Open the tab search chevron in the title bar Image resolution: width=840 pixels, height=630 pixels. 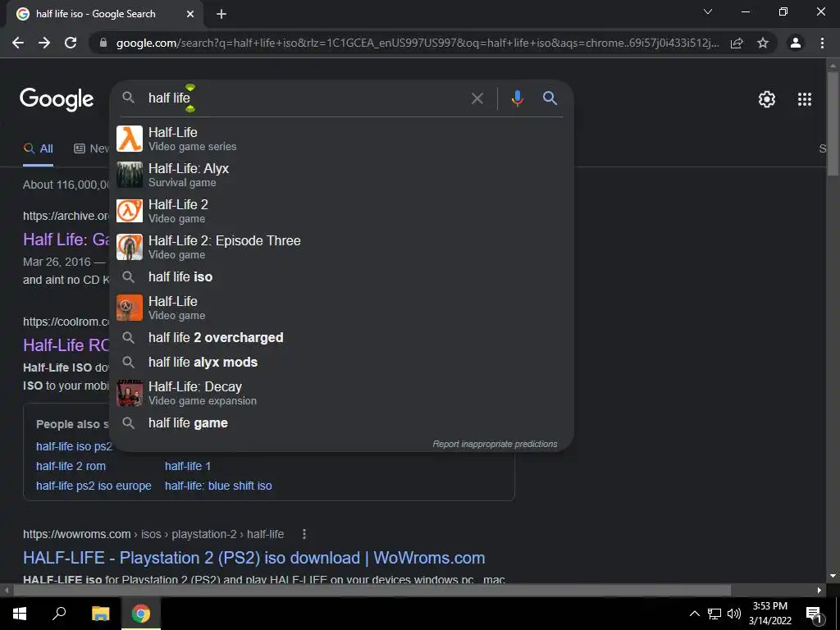pos(708,11)
